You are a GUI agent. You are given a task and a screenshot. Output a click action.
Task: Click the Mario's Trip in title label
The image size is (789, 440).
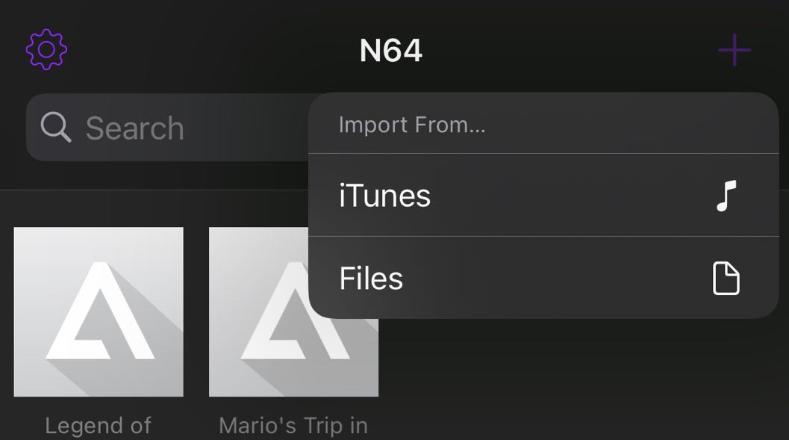click(294, 425)
